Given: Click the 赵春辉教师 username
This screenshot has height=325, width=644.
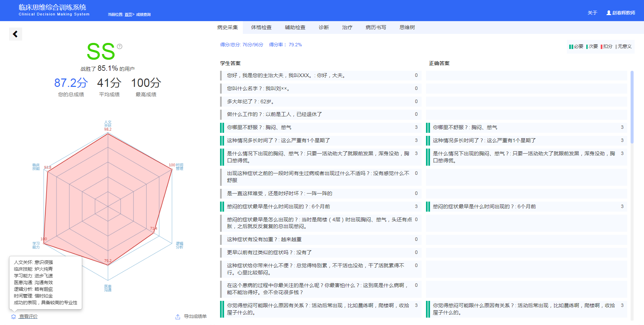Looking at the screenshot, I should coord(624,13).
